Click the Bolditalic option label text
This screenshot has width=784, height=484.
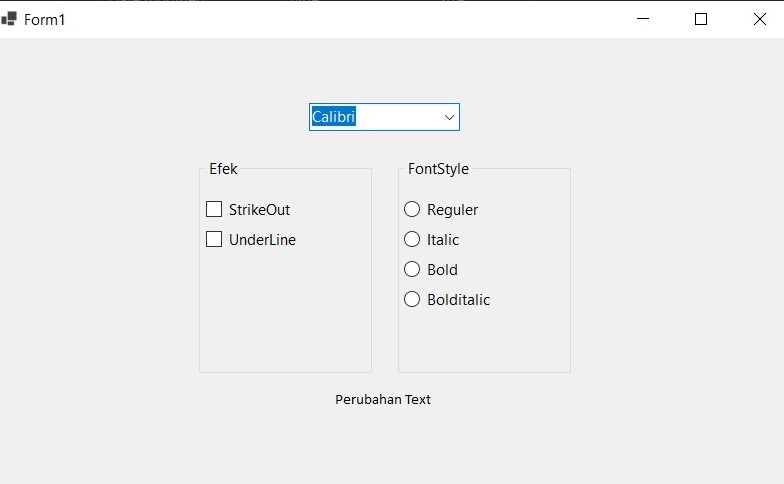[458, 300]
